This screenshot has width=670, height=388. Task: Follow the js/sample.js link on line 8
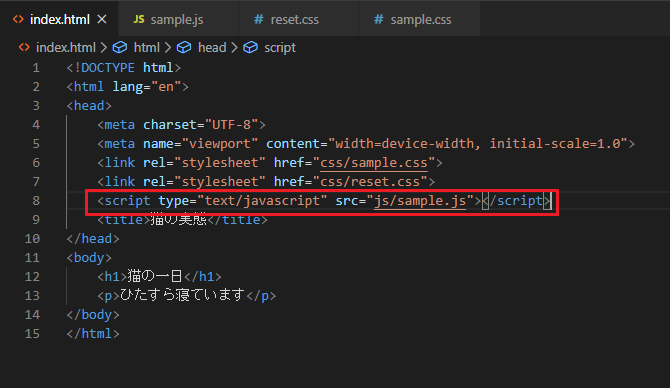coord(420,201)
